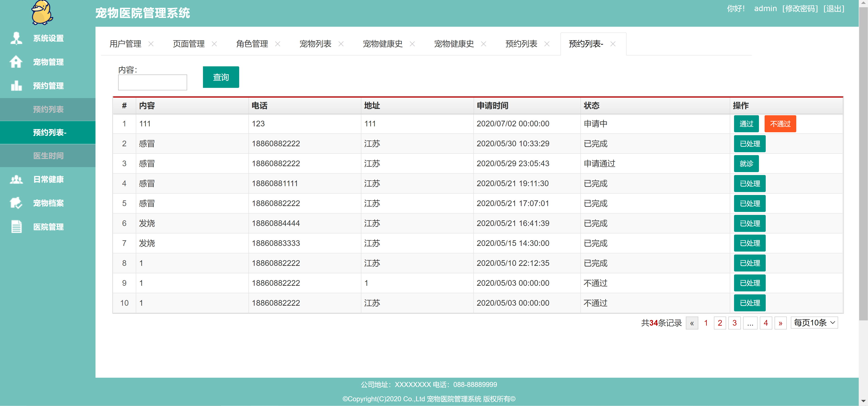Screen dimensions: 868x406
Task: Reject record 1 with the 不通过 button
Action: point(780,123)
